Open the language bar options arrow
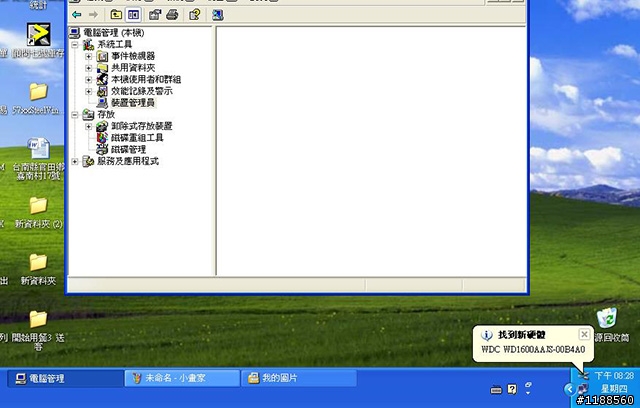Image resolution: width=640 pixels, height=408 pixels. tap(528, 393)
